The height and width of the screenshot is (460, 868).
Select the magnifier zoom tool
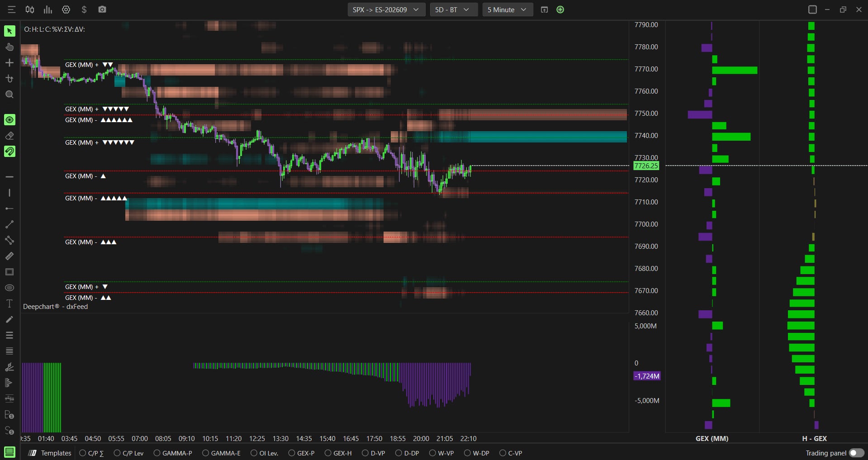tap(9, 95)
